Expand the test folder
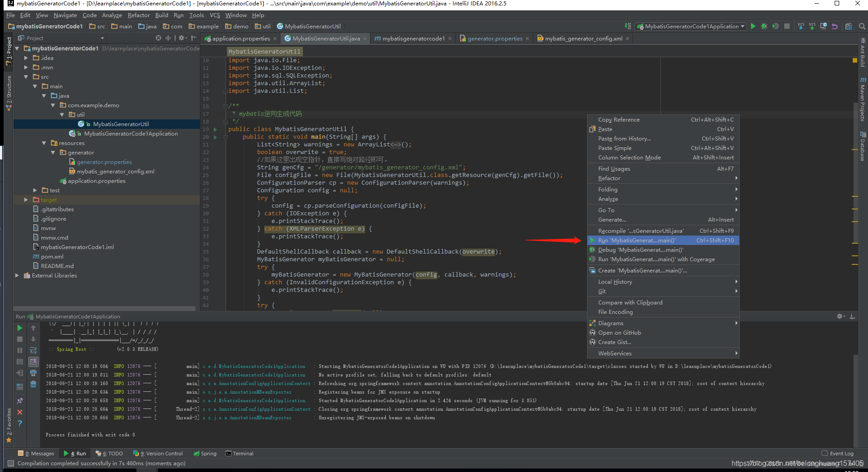Image resolution: width=868 pixels, height=472 pixels. (x=35, y=191)
